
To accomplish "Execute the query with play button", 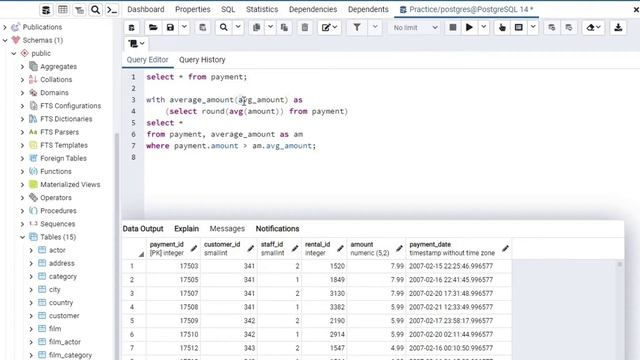I will (469, 28).
